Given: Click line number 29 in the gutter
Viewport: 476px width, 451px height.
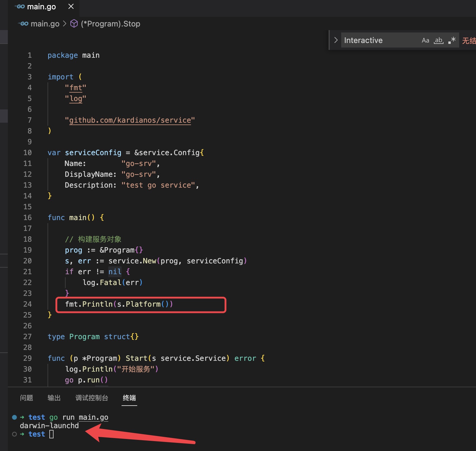Looking at the screenshot, I should click(x=27, y=358).
